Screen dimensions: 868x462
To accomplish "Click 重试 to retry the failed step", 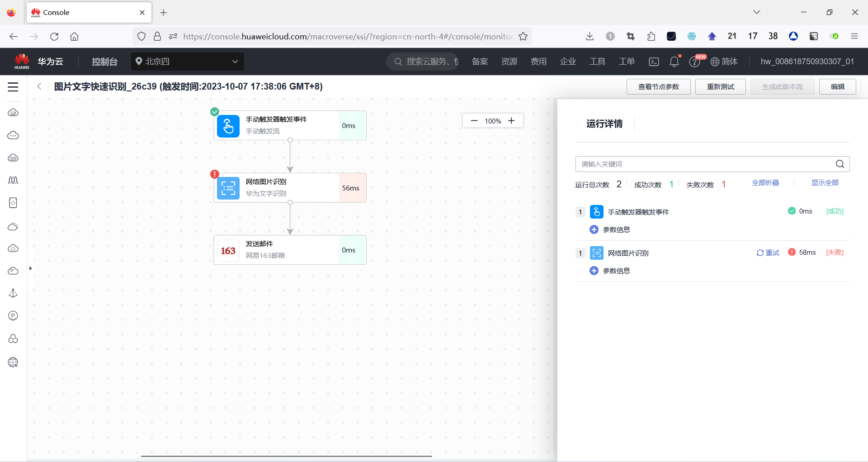I will click(x=768, y=253).
